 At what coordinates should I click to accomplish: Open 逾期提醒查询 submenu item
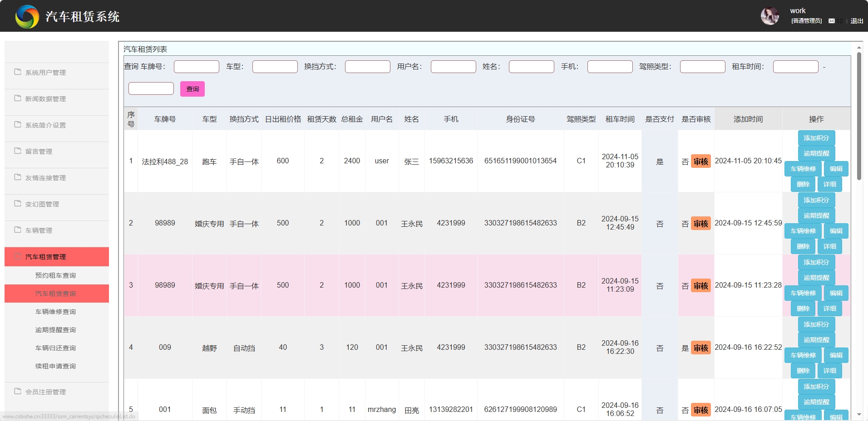point(55,330)
